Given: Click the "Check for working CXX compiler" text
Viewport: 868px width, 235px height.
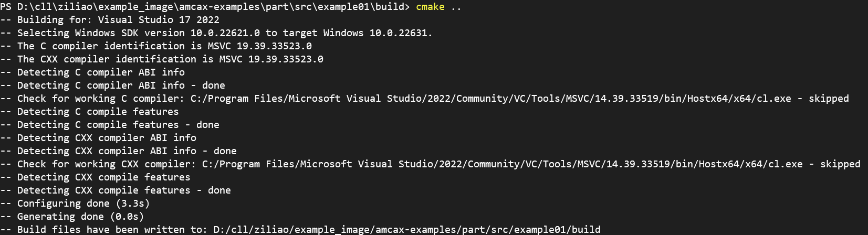Looking at the screenshot, I should coord(104,164).
